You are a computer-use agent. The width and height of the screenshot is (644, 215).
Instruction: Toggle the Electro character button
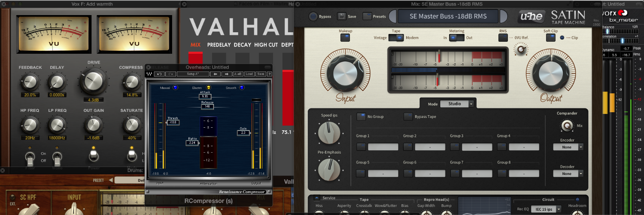[x=208, y=88]
